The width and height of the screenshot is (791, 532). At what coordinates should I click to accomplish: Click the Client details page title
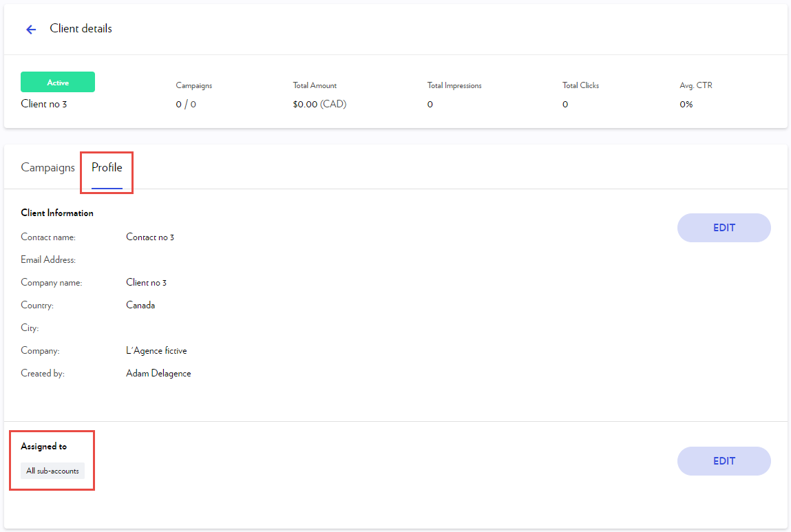tap(81, 29)
